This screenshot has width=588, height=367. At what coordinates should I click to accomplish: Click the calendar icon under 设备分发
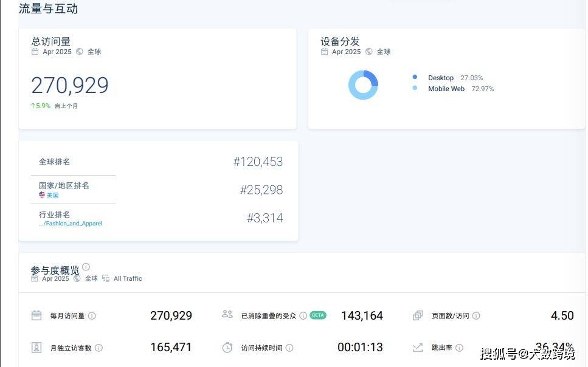click(x=324, y=52)
